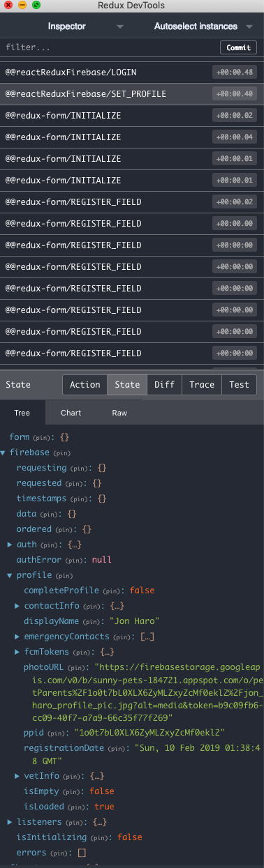
Task: Click the authError null value
Action: [x=101, y=559]
